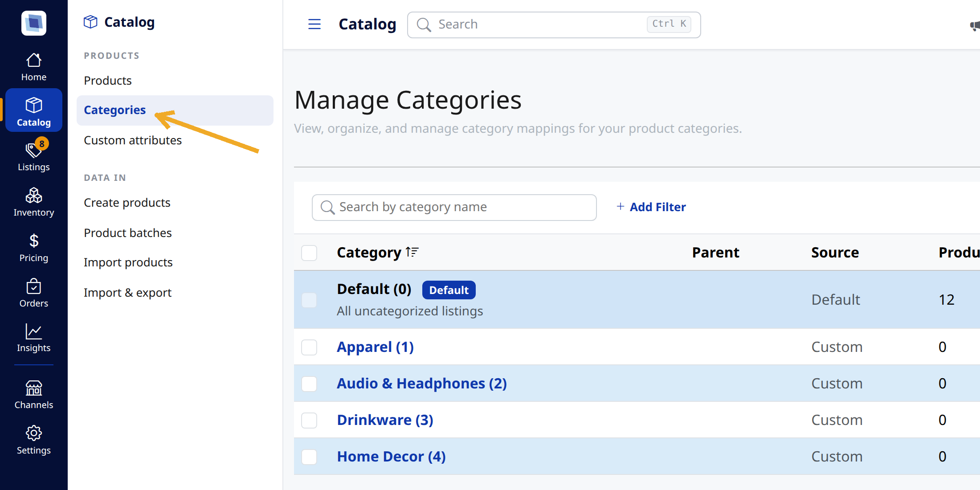Open the Pricing dollar icon

(x=34, y=248)
